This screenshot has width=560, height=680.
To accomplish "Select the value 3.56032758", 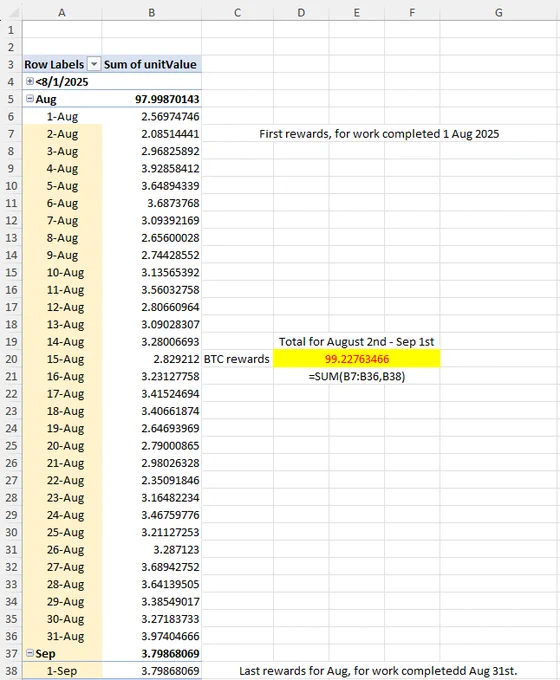I will (x=170, y=290).
